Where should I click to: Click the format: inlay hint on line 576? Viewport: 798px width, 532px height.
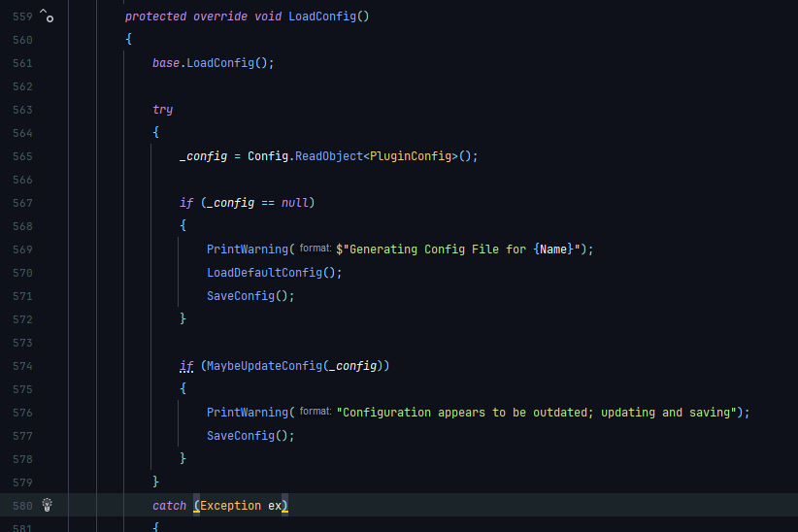click(316, 412)
